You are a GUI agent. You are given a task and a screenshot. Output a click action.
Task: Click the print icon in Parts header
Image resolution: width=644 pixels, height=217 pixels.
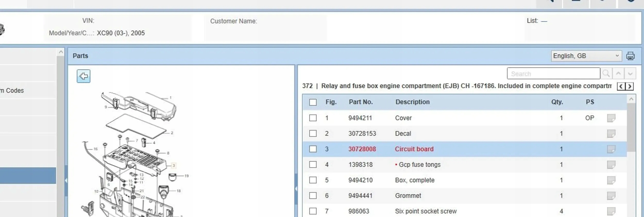click(630, 56)
